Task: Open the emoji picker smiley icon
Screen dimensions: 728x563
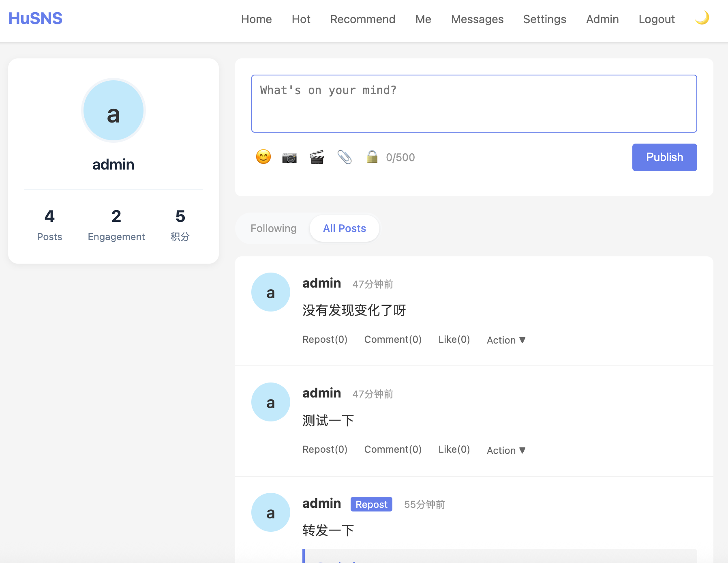Action: (x=263, y=157)
